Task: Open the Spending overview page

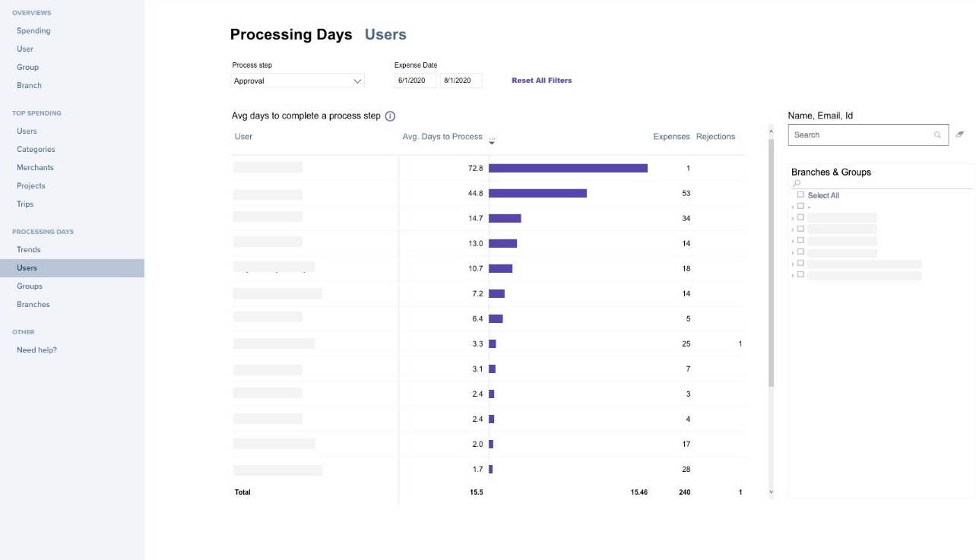Action: (x=33, y=30)
